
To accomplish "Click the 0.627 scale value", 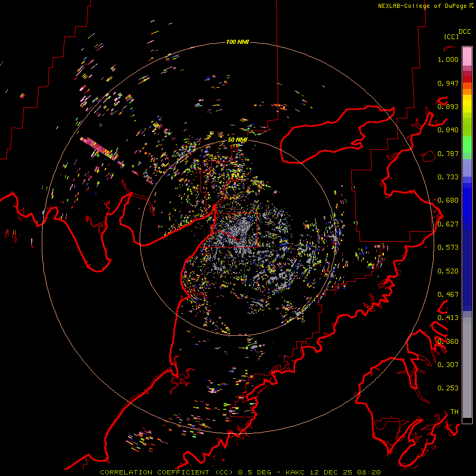I will click(x=448, y=224).
